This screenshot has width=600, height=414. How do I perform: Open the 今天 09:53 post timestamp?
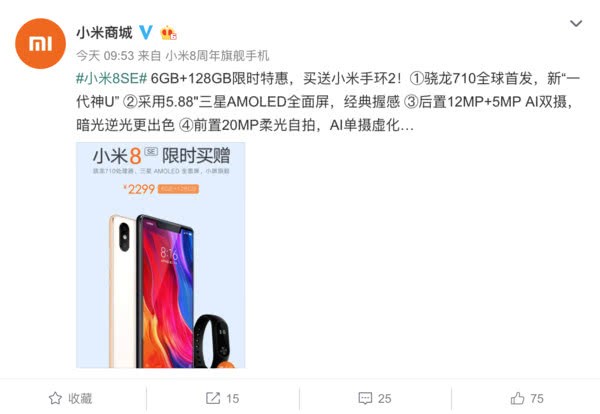point(105,56)
